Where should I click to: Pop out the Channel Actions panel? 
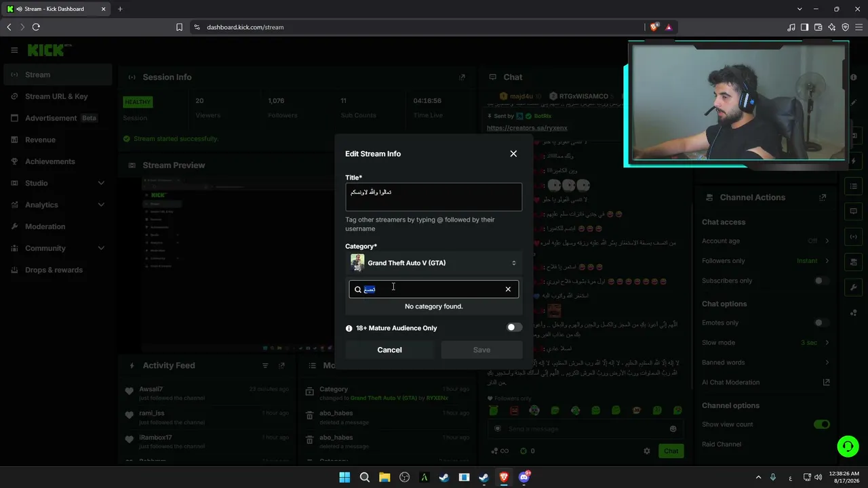click(x=823, y=197)
